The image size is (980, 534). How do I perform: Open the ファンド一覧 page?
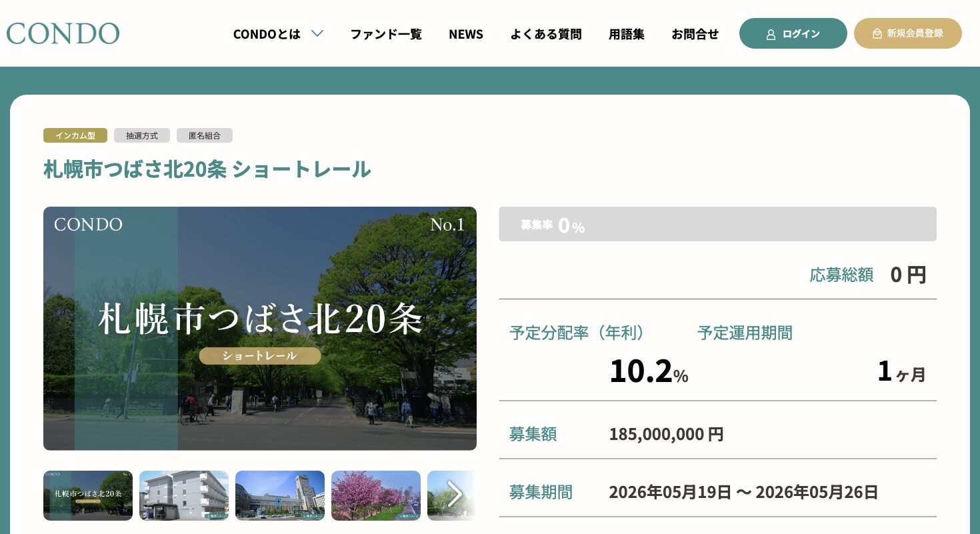(386, 34)
